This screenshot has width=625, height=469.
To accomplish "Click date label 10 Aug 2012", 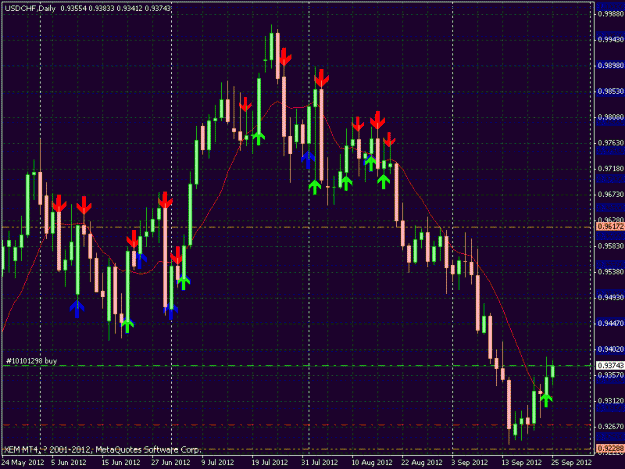I will pyautogui.click(x=372, y=463).
